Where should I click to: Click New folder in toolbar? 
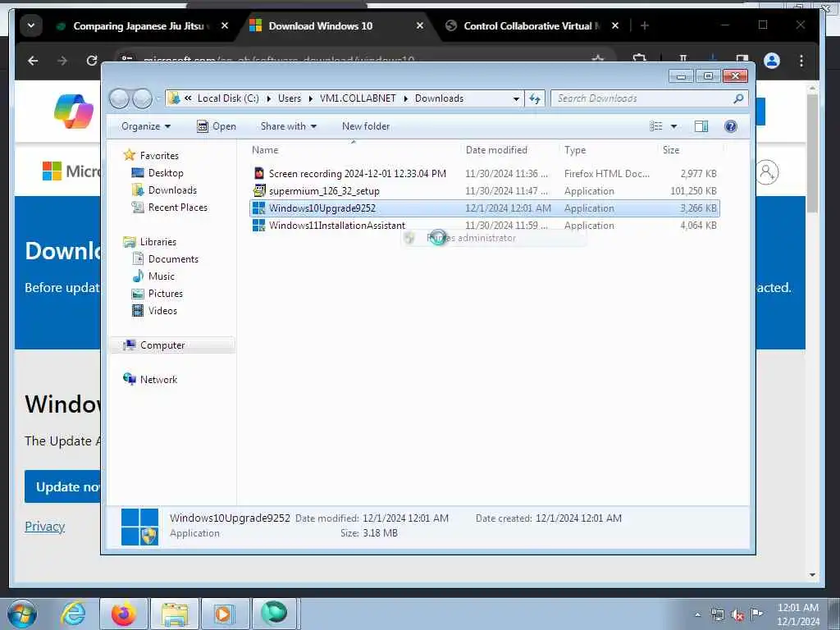(x=366, y=126)
